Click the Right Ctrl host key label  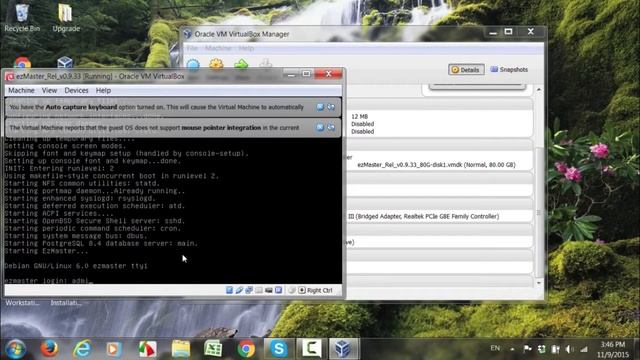(x=320, y=290)
